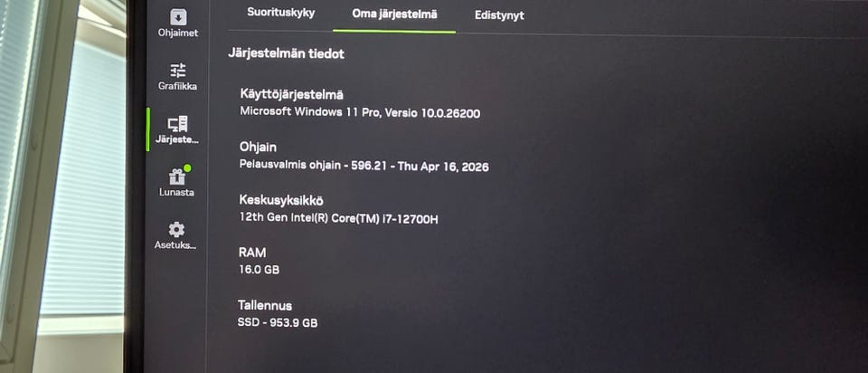Click the Käyttöjärjestelmä label
The width and height of the screenshot is (868, 373).
coord(296,95)
